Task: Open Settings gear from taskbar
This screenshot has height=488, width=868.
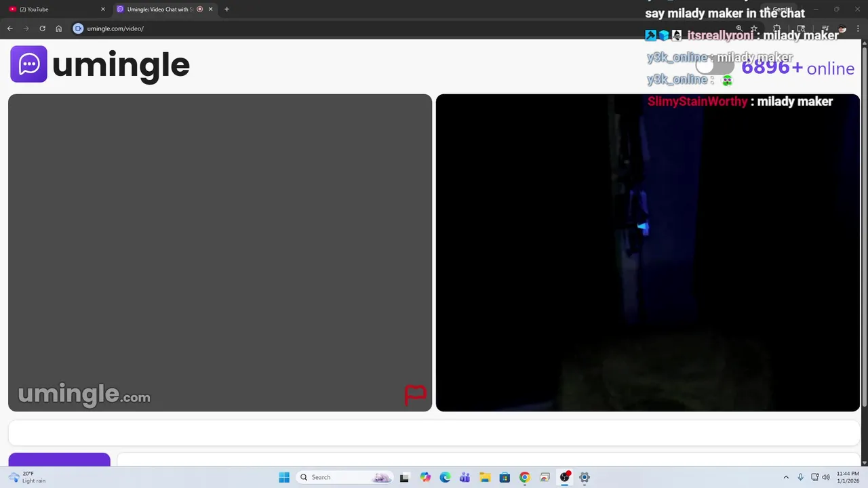Action: coord(584,477)
